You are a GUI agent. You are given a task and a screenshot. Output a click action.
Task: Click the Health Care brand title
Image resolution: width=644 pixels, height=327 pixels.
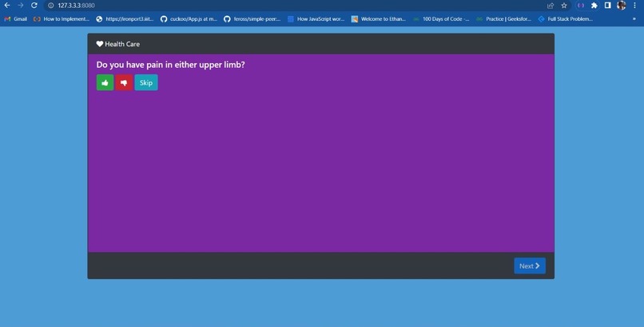(122, 44)
